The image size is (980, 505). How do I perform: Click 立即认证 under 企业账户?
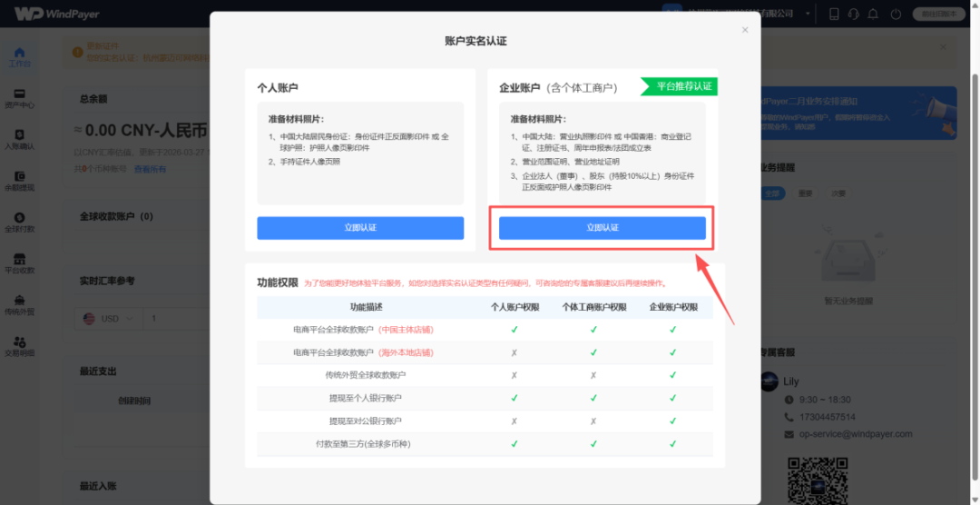point(602,228)
